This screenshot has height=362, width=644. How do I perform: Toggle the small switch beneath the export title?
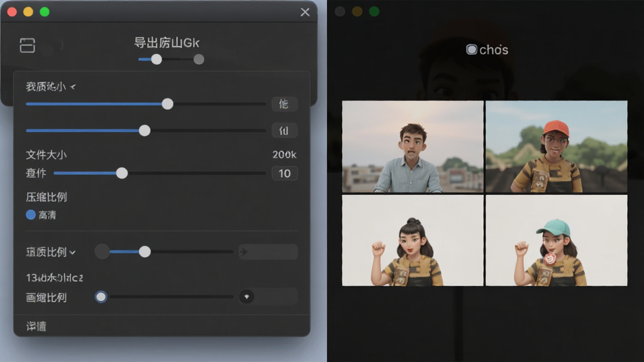[x=157, y=60]
